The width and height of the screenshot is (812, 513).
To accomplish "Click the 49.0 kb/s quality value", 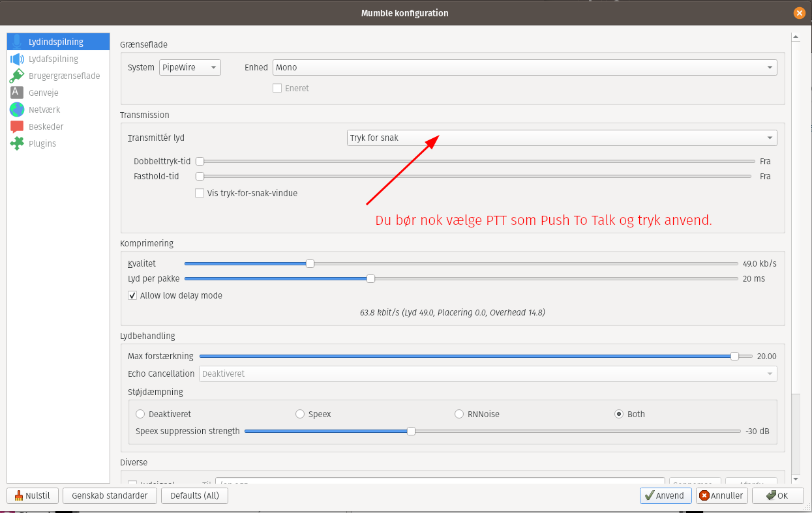I will point(760,263).
